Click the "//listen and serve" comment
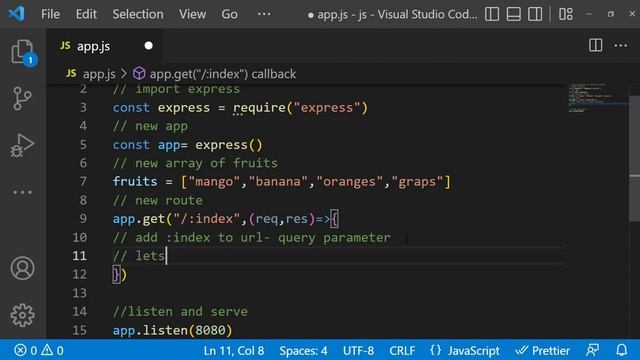640x360 pixels. [180, 311]
